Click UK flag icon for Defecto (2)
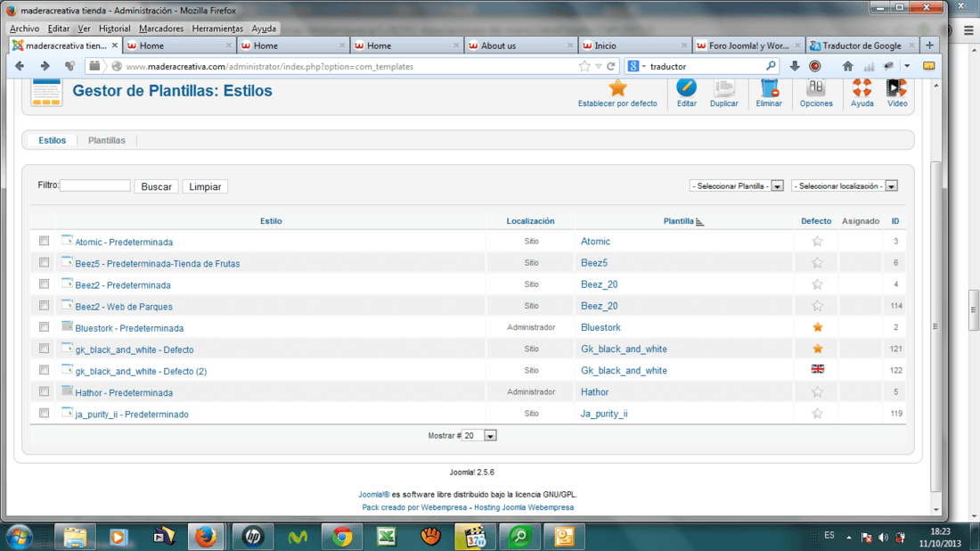 pos(818,369)
